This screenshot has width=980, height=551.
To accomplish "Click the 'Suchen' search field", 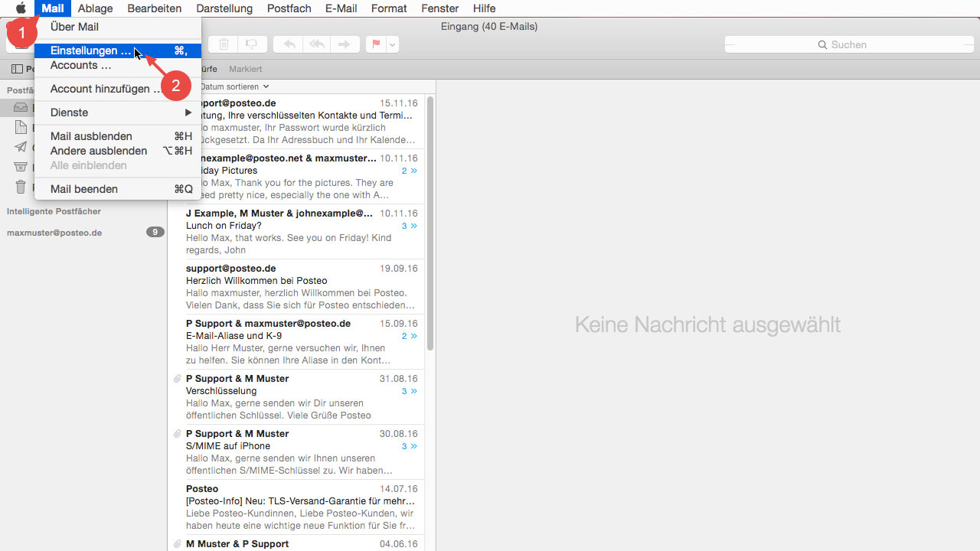I will (x=850, y=44).
